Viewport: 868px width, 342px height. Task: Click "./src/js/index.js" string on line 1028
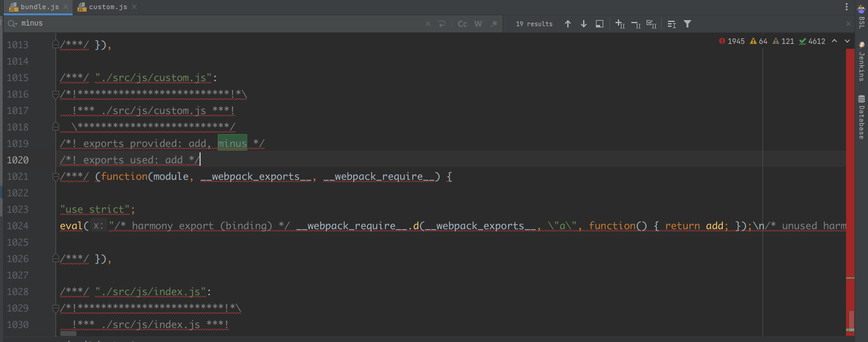click(150, 291)
